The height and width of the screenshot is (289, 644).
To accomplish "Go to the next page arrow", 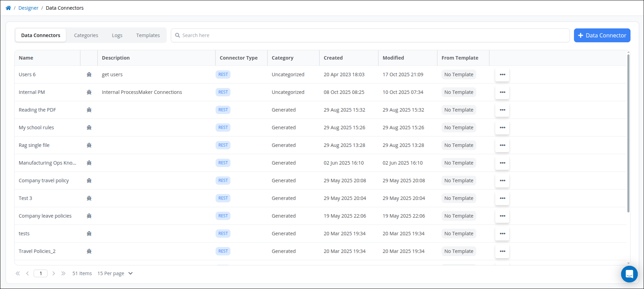I will point(54,273).
